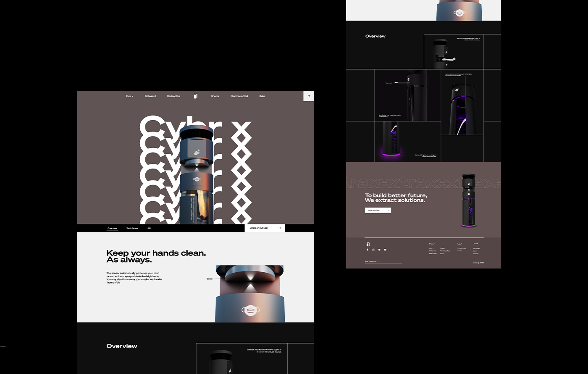588x374 pixels.
Task: Click the Sharps navigation item
Action: point(215,96)
